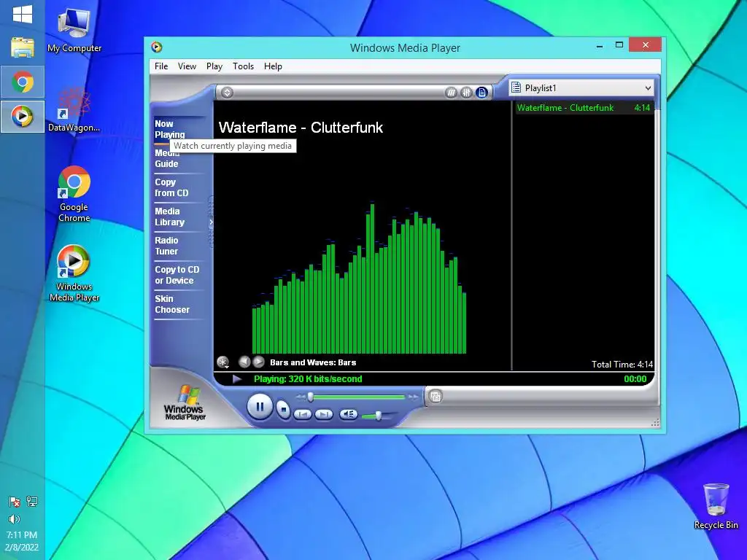Viewport: 747px width, 560px height.
Task: Switch to compact skin mode
Action: click(436, 396)
